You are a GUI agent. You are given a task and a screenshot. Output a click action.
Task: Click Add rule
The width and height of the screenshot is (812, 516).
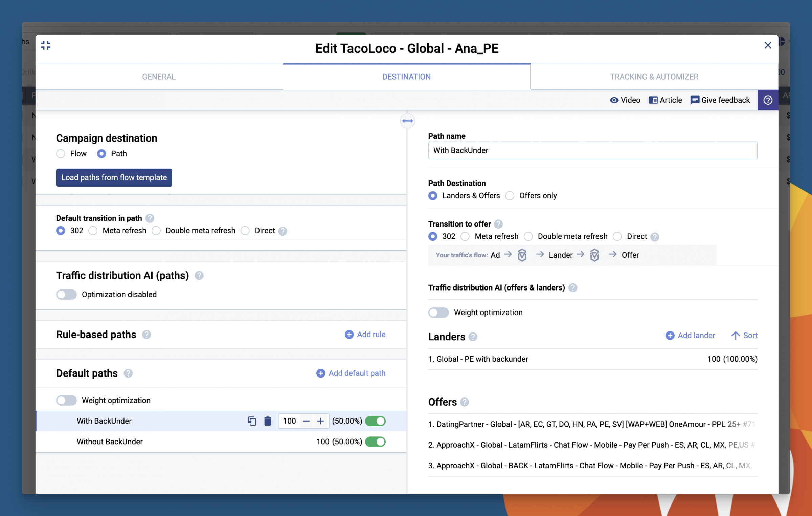point(365,335)
